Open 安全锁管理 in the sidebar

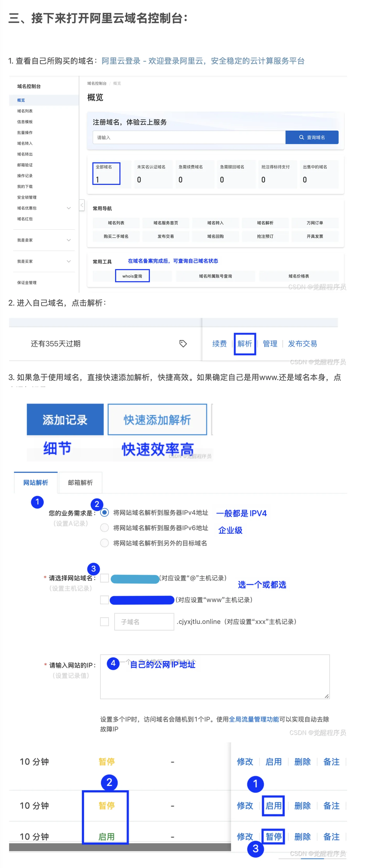pos(27,197)
